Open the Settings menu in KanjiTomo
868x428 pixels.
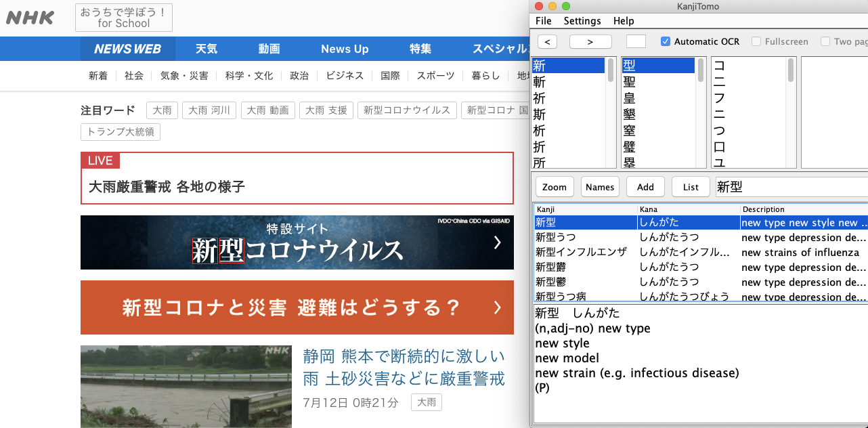tap(582, 21)
